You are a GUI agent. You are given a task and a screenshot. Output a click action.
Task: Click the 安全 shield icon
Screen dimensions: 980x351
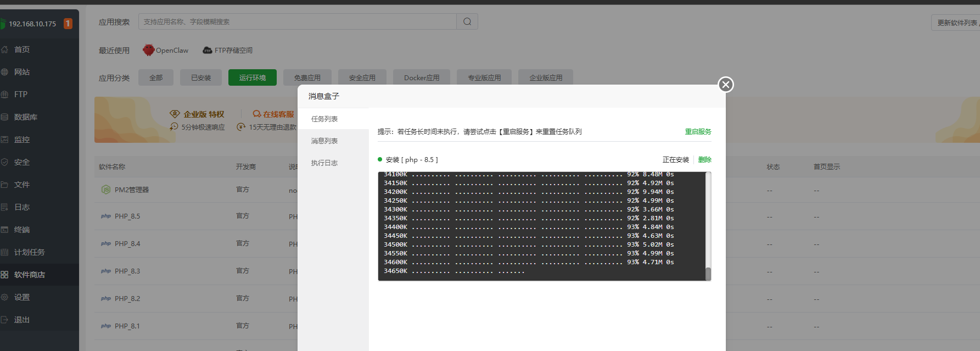[4, 162]
